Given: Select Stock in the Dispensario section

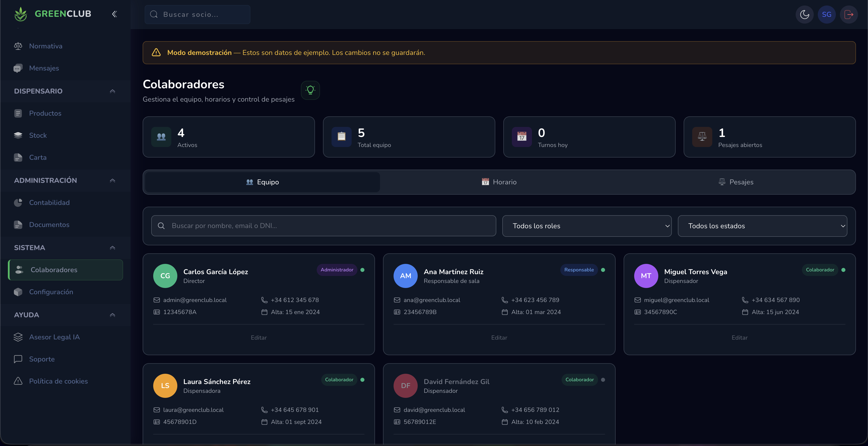Looking at the screenshot, I should (38, 135).
